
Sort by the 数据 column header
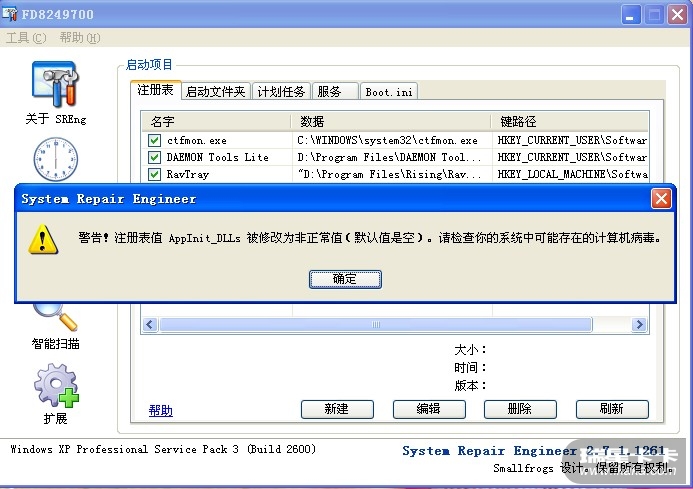(391, 121)
